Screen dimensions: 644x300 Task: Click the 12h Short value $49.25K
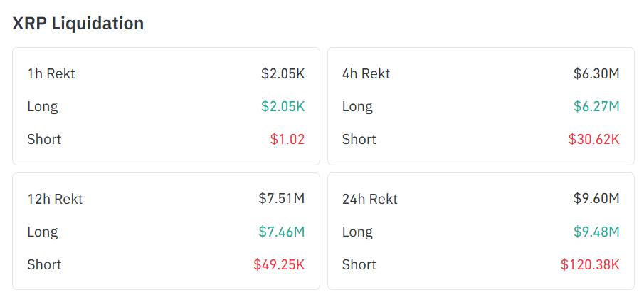coord(279,264)
